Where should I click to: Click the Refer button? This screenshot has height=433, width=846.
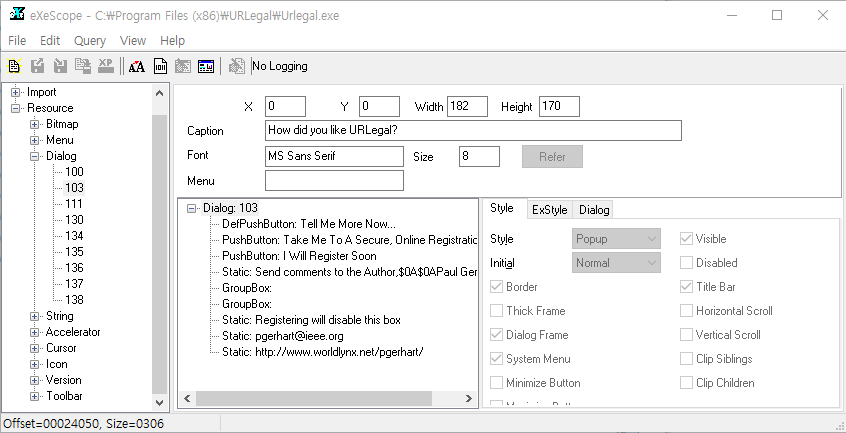(552, 156)
